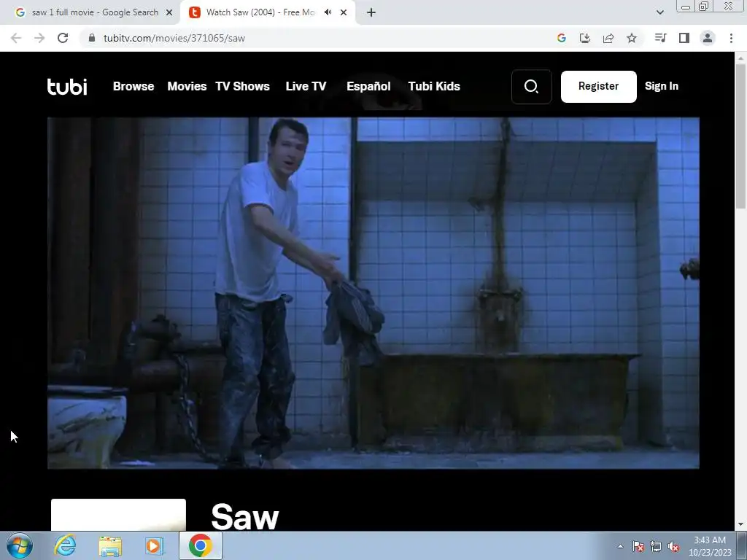747x560 pixels.
Task: Open the Chrome side panel icon
Action: pyautogui.click(x=684, y=38)
